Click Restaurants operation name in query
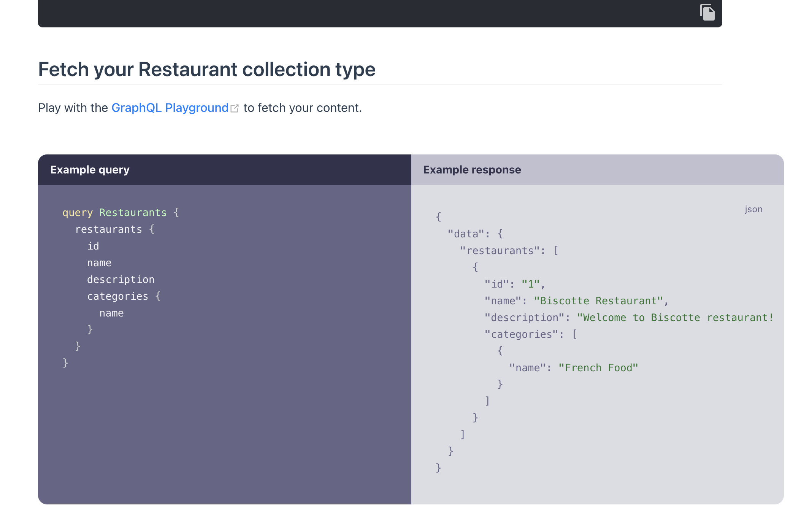Image resolution: width=812 pixels, height=528 pixels. click(x=133, y=213)
